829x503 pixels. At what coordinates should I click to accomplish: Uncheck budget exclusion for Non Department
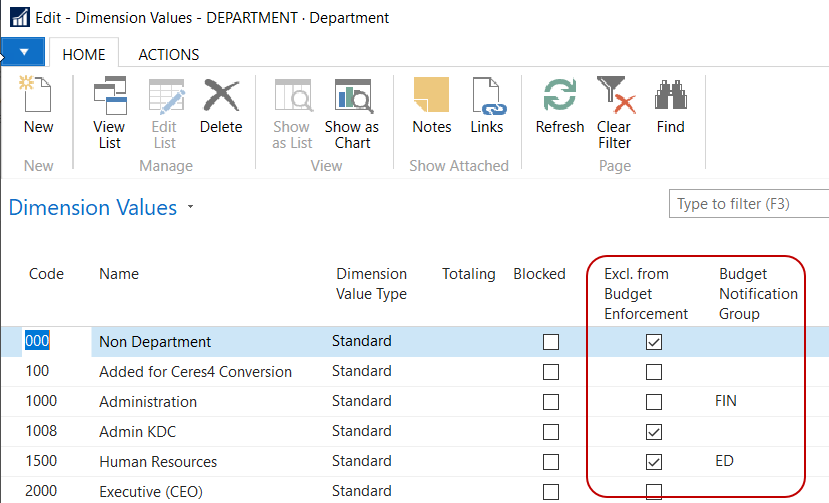pos(654,342)
